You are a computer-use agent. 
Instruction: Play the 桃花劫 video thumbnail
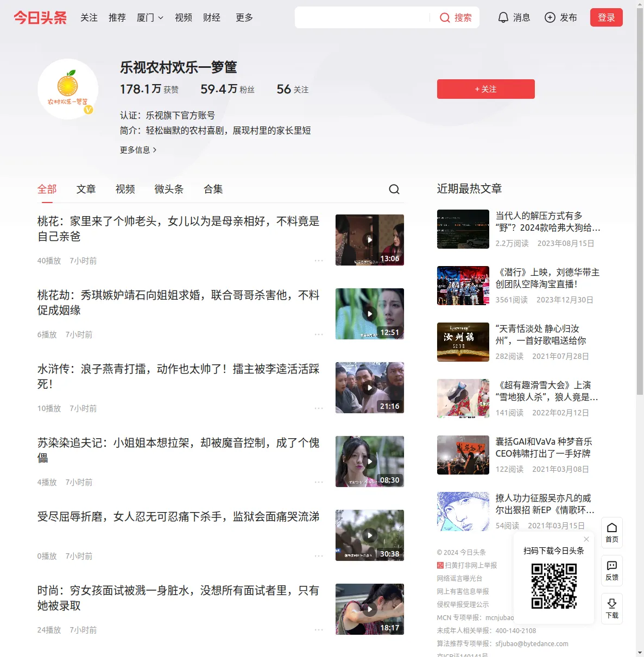(370, 314)
